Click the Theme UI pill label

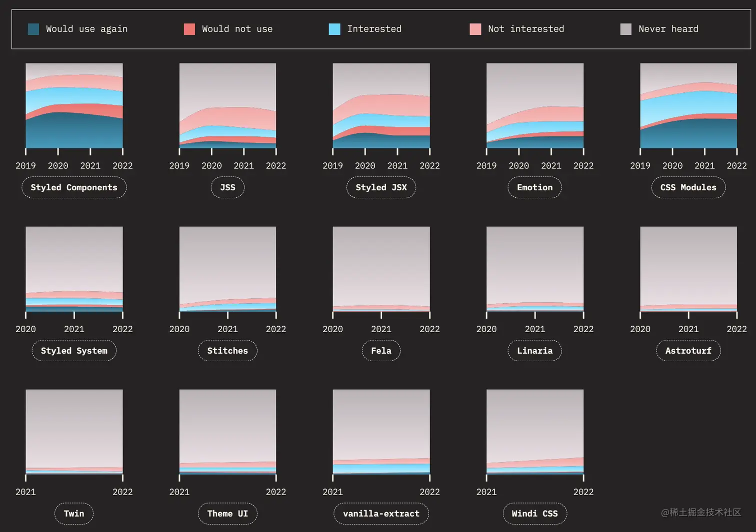pos(227,514)
